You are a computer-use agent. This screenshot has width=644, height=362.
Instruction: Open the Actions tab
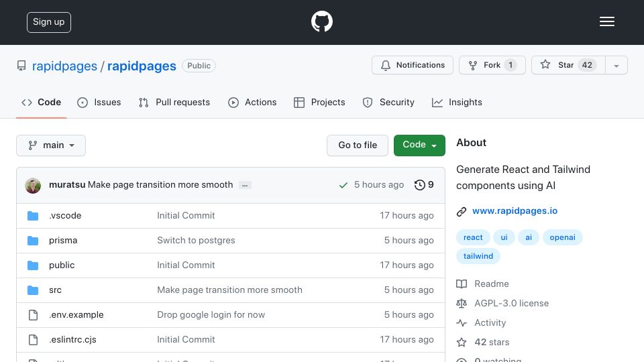(252, 102)
